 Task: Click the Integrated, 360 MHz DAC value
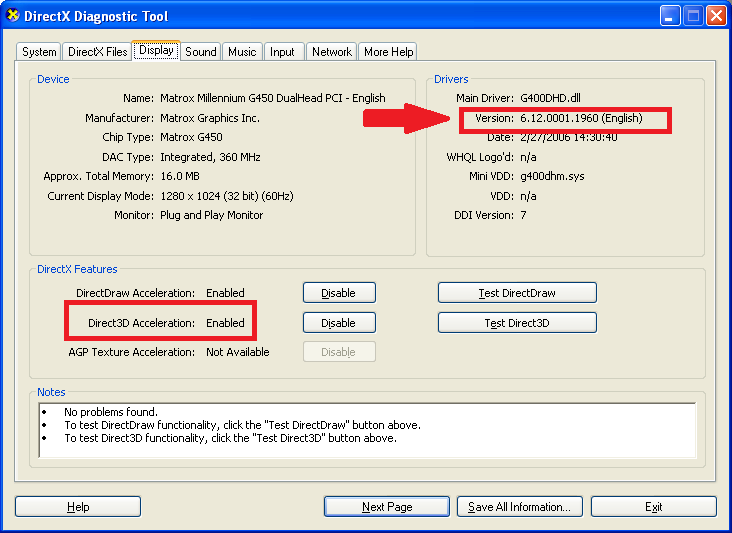point(210,157)
